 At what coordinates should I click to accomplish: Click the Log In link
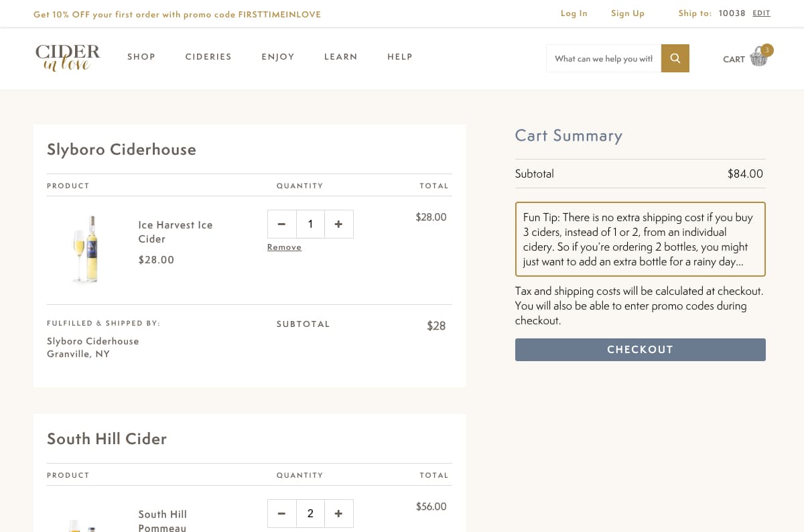[x=574, y=13]
